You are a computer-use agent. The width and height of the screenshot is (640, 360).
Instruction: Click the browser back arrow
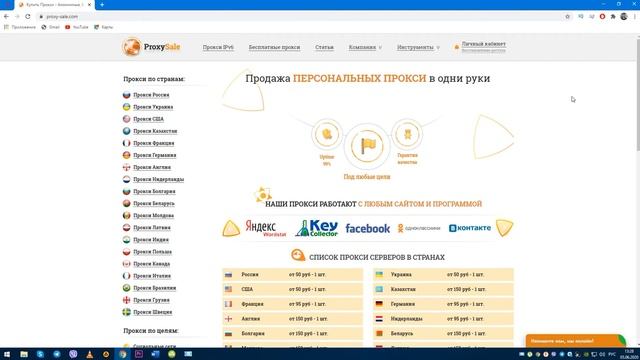pyautogui.click(x=6, y=17)
